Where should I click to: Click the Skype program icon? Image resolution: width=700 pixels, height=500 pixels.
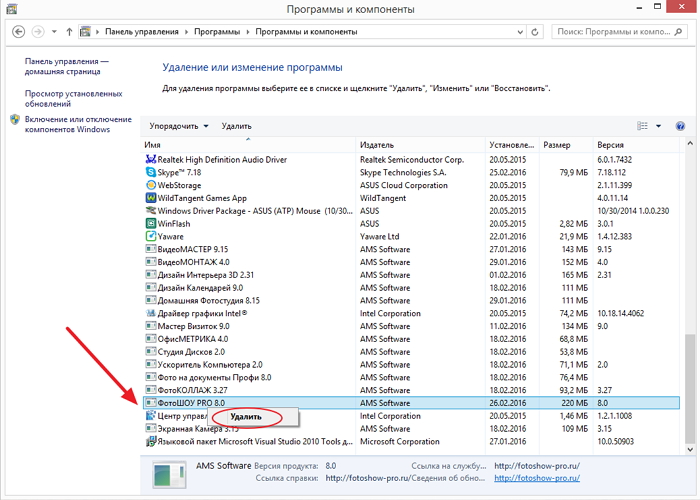tap(151, 172)
